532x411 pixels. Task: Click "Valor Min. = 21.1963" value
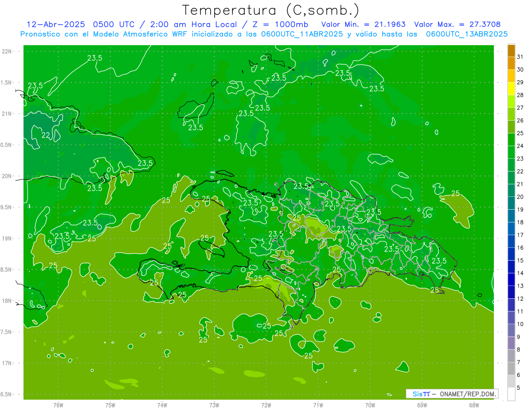coord(364,24)
